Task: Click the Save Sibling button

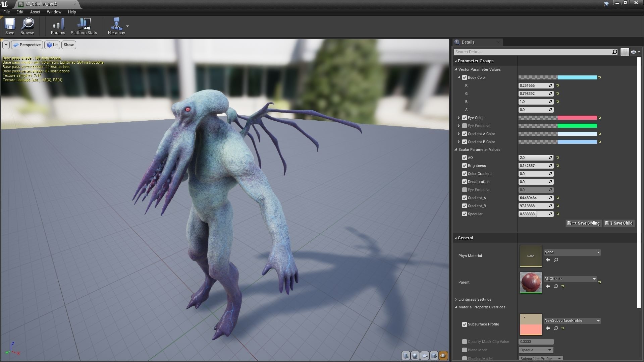Action: click(584, 223)
